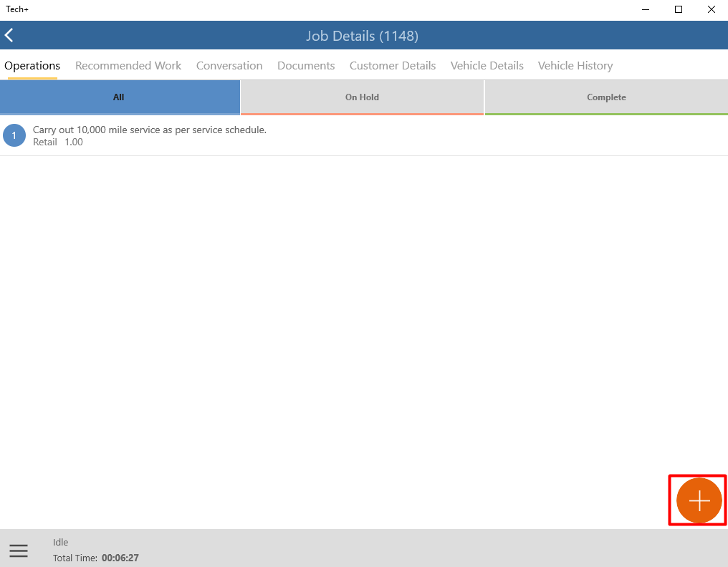Click the Retail 1.00 line
The width and height of the screenshot is (728, 567).
coord(58,142)
